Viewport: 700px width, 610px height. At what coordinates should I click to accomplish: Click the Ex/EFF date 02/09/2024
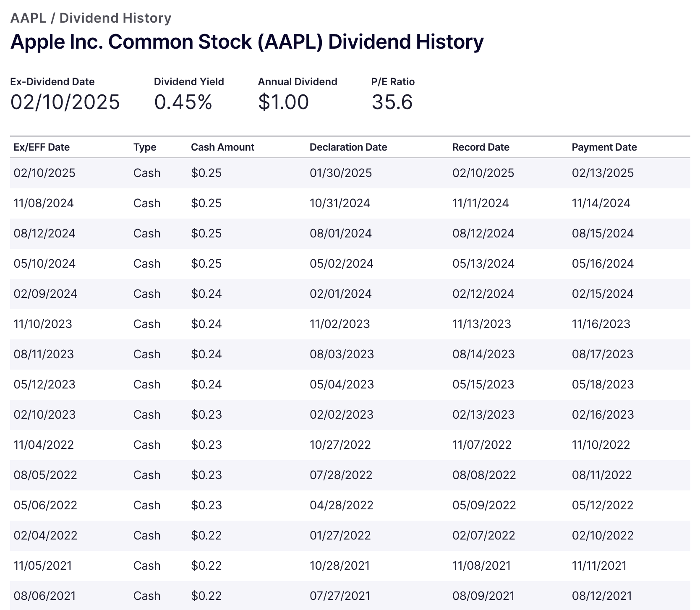pyautogui.click(x=45, y=294)
